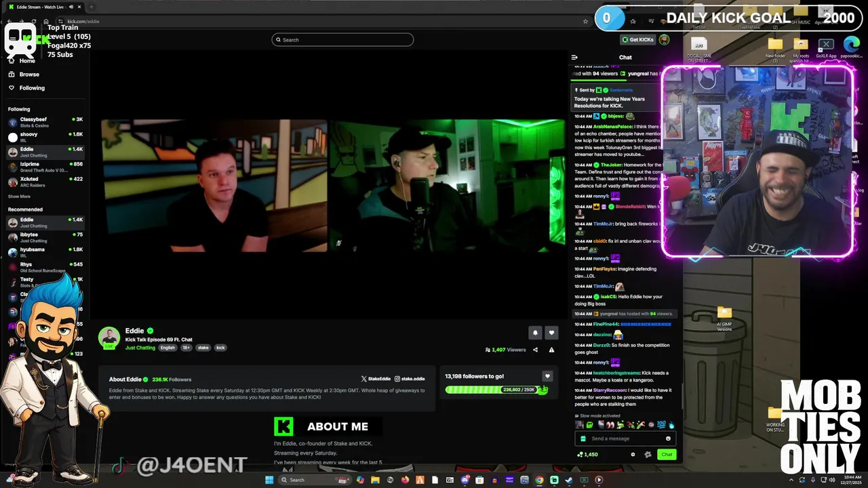Click the English tag
The width and height of the screenshot is (868, 488).
[x=167, y=348]
